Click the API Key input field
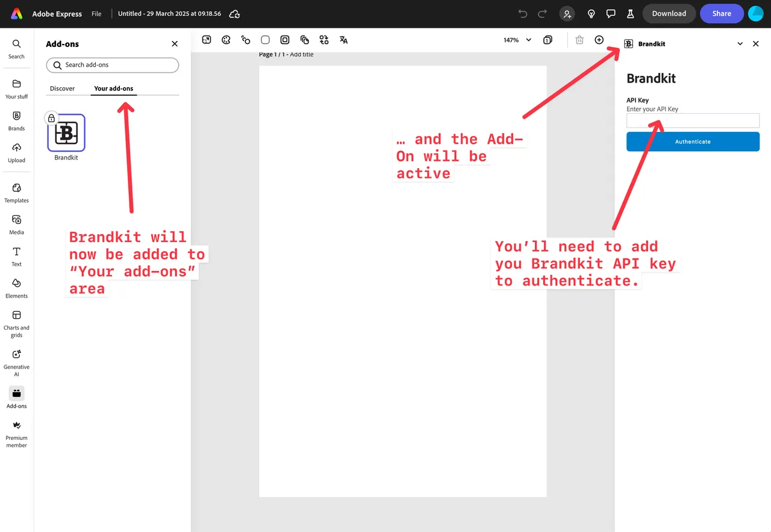The width and height of the screenshot is (771, 532). click(x=693, y=120)
